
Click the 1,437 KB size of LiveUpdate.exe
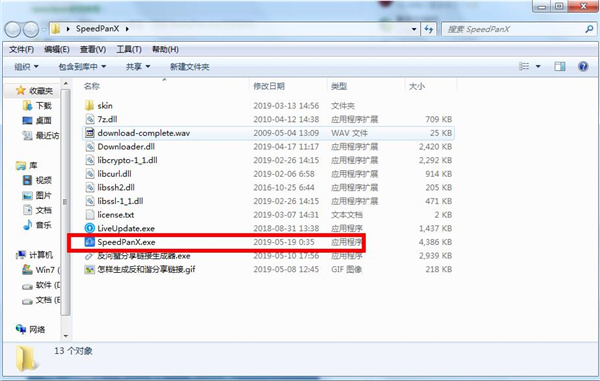[435, 228]
